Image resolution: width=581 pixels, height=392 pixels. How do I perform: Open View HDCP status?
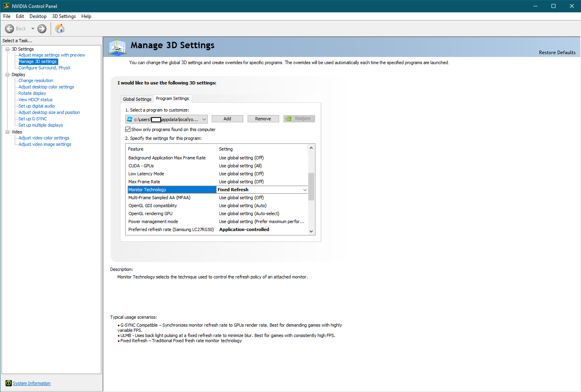pyautogui.click(x=35, y=100)
